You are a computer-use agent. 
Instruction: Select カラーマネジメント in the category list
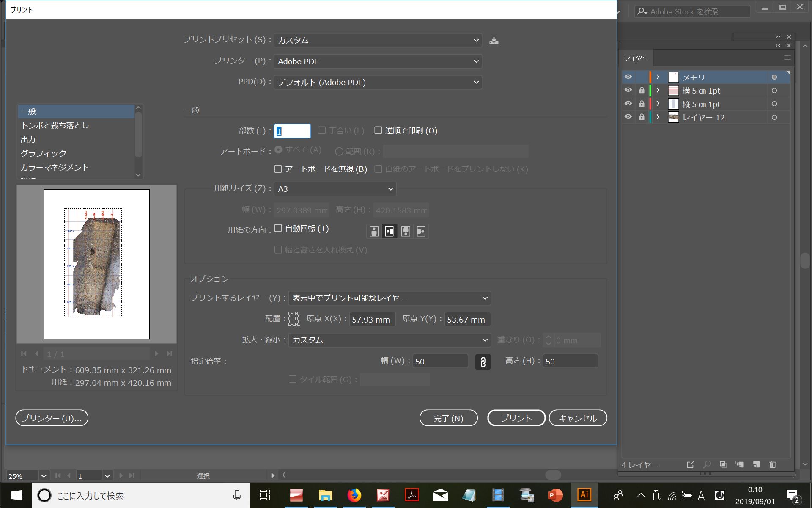[55, 167]
